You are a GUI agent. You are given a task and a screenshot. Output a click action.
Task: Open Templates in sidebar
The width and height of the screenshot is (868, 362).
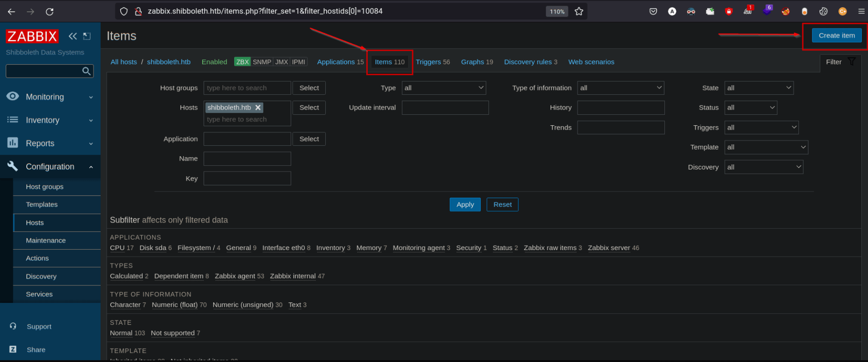(57, 204)
